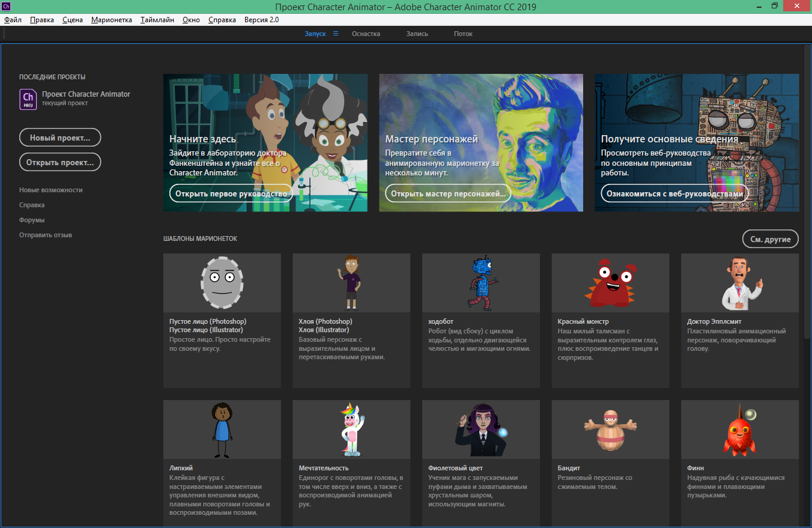
Task: Open the Правка menu
Action: click(x=42, y=20)
